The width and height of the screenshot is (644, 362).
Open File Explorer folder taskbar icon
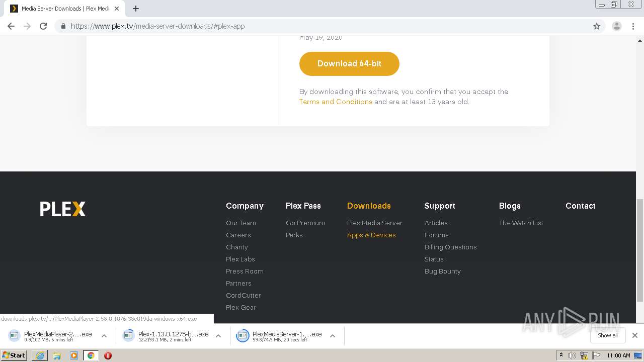(x=57, y=355)
